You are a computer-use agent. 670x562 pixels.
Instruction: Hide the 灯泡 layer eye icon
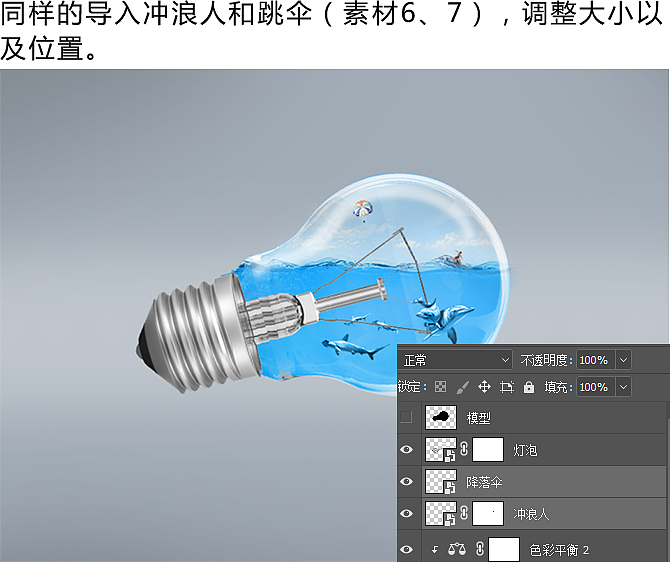(x=406, y=450)
